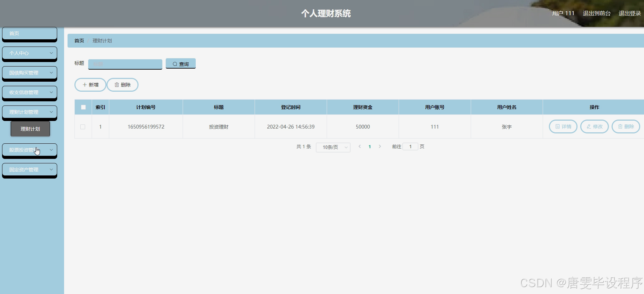Click the 理财计划 breadcrumb text
Viewport: 644px width, 294px height.
pos(102,41)
